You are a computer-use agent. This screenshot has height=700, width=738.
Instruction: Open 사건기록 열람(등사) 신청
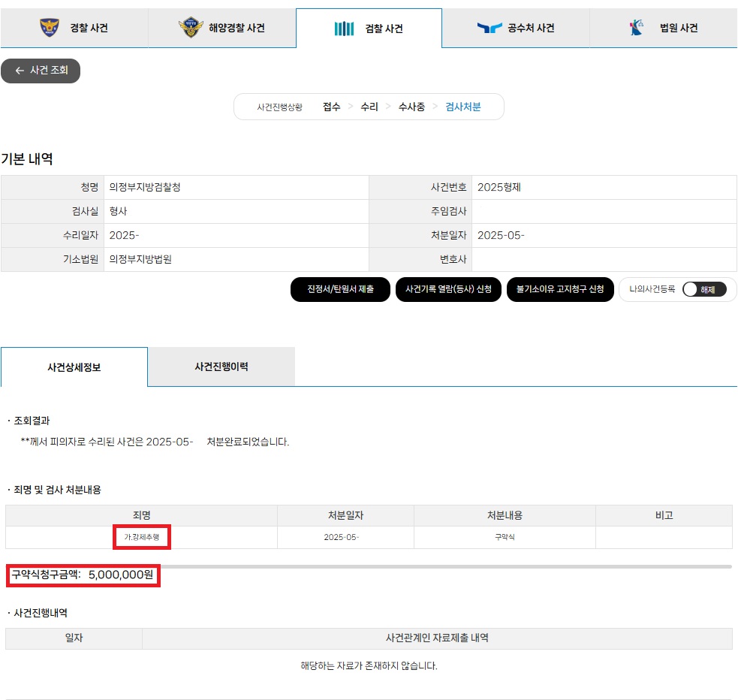coord(448,289)
